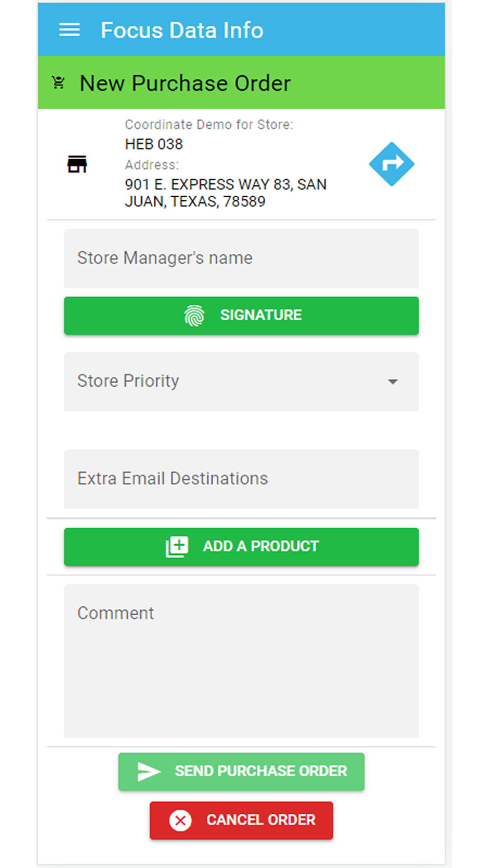Click the CANCEL ORDER button
The image size is (488, 868).
tap(241, 820)
